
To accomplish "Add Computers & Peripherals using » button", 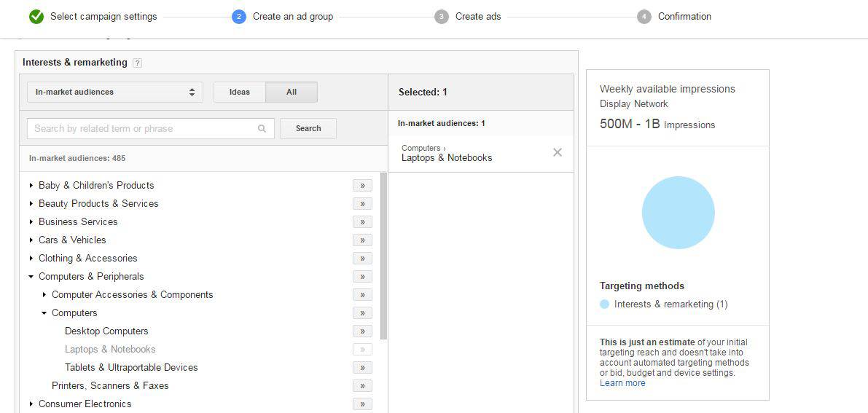I will [x=362, y=277].
